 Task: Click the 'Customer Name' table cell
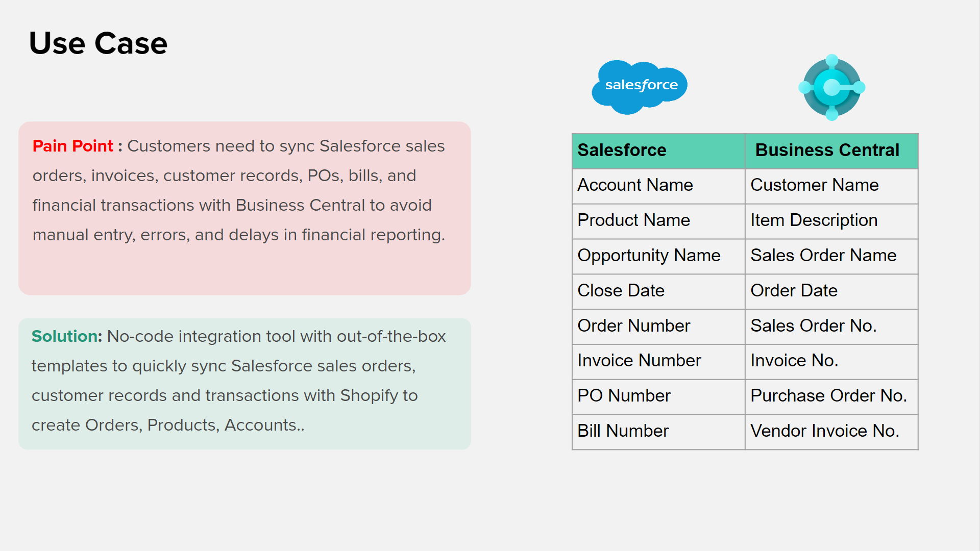point(831,185)
